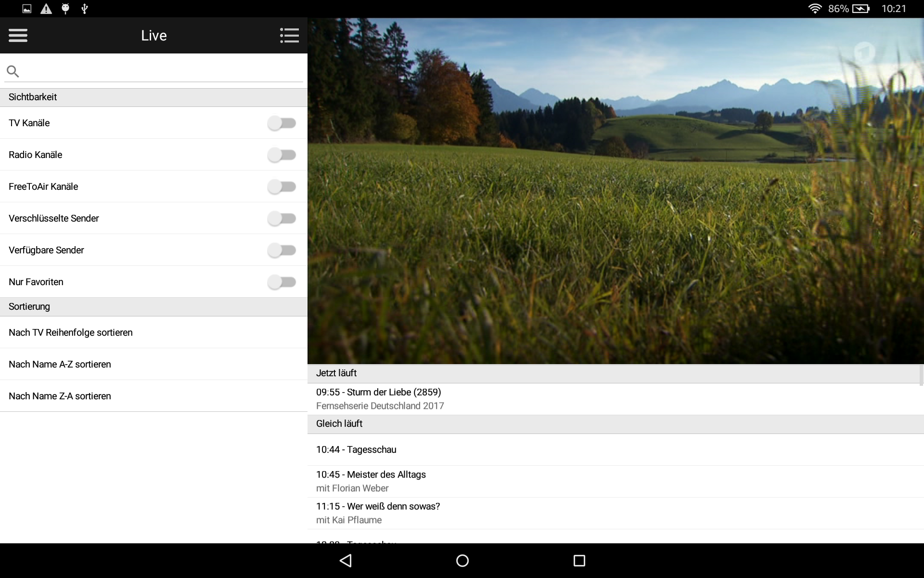The height and width of the screenshot is (578, 924).
Task: Tap the Wi-Fi status icon
Action: [814, 9]
